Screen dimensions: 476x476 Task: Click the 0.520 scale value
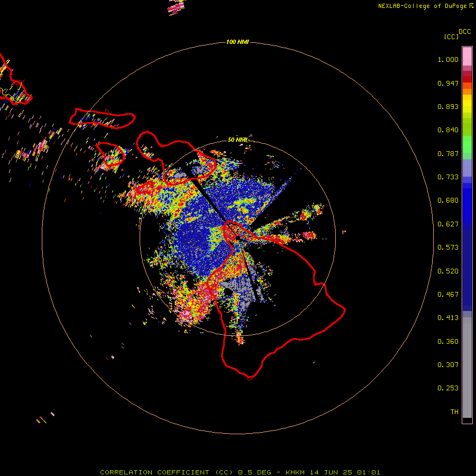[x=448, y=271]
